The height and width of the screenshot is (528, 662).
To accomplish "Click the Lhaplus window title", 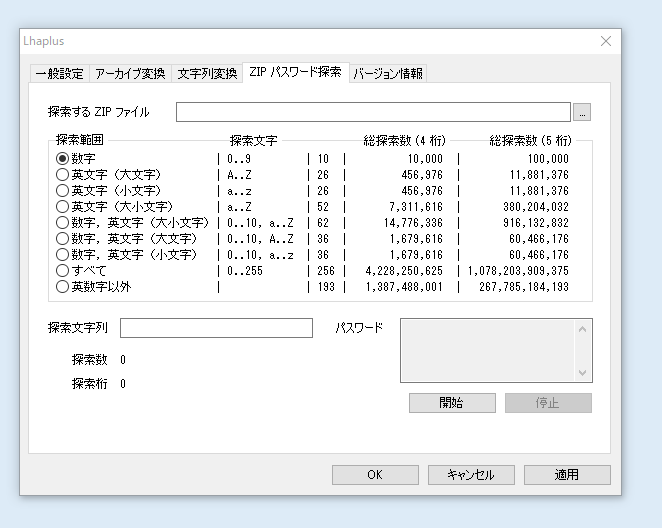I will click(x=44, y=41).
